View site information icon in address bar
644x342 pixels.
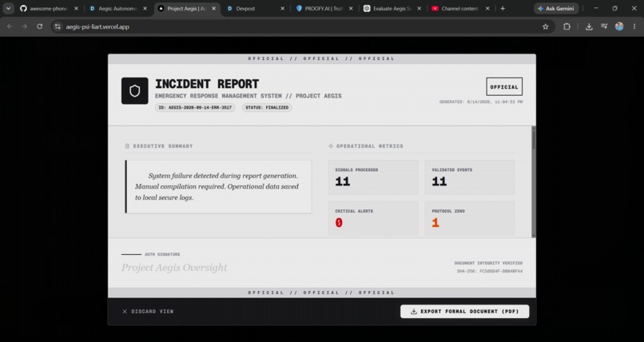click(x=58, y=26)
